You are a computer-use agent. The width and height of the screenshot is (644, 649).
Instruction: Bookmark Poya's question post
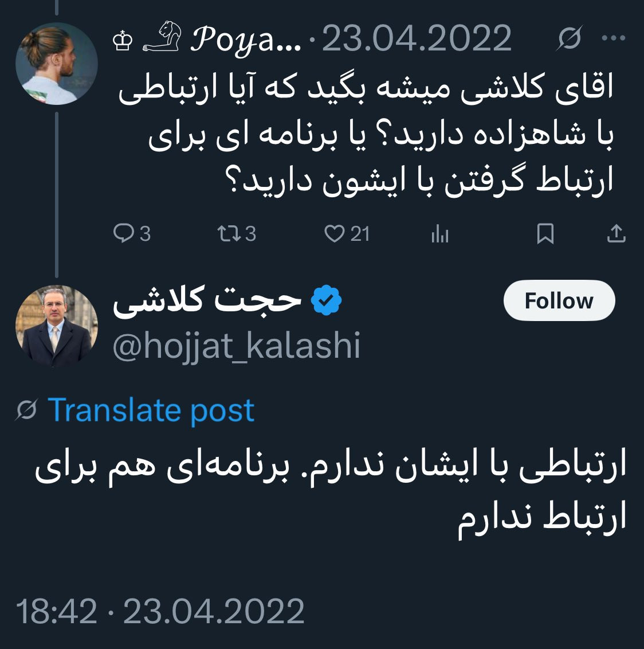click(x=545, y=233)
